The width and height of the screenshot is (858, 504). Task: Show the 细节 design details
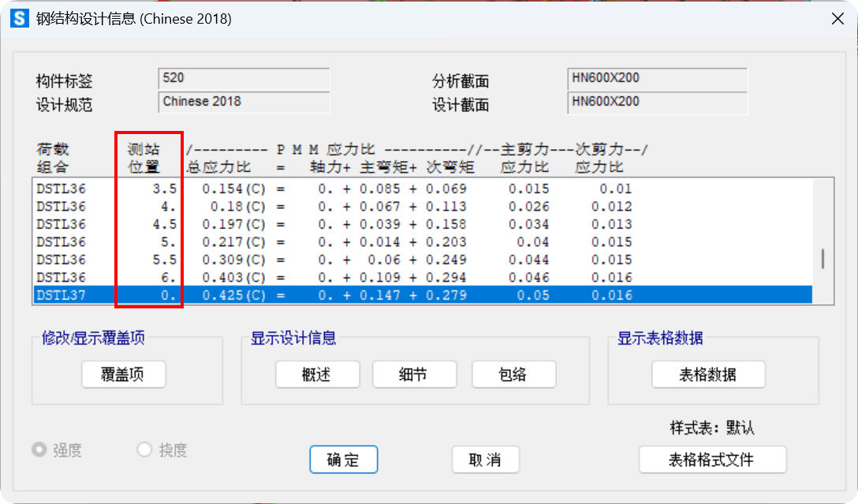click(x=414, y=375)
